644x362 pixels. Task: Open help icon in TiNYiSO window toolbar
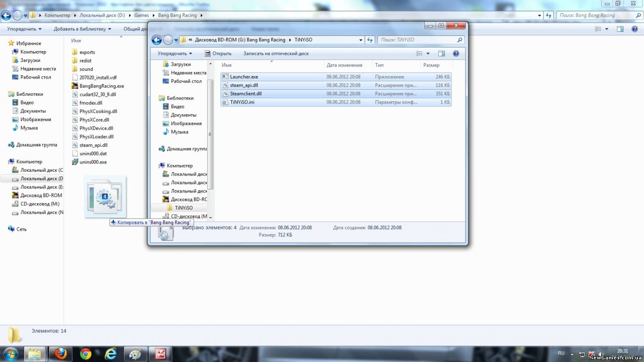click(456, 54)
